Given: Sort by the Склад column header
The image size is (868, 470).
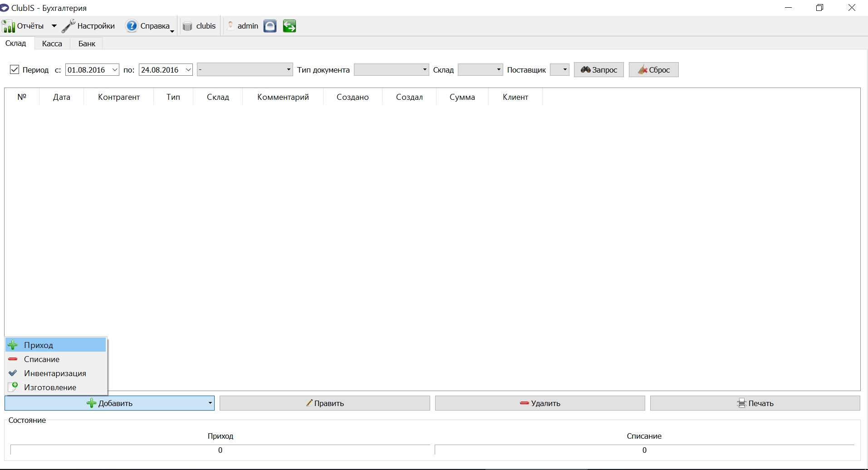Looking at the screenshot, I should click(x=218, y=97).
